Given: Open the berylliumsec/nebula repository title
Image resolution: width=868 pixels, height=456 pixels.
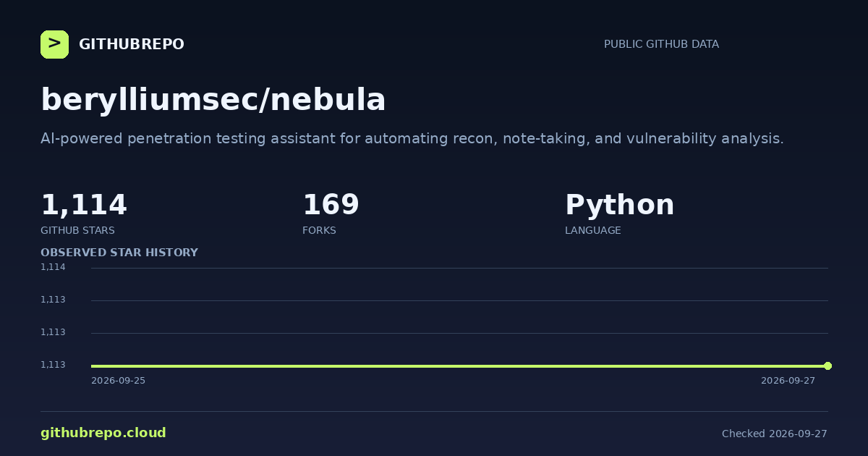Looking at the screenshot, I should tap(213, 100).
